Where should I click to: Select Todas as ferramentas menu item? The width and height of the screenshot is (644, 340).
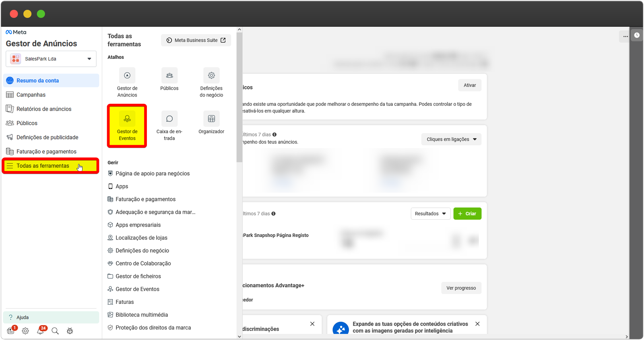click(x=43, y=166)
